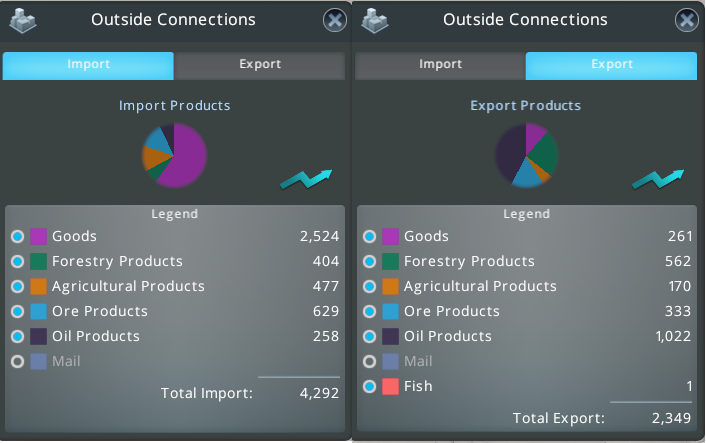
Task: Click the Import Products pie chart
Action: 175,155
